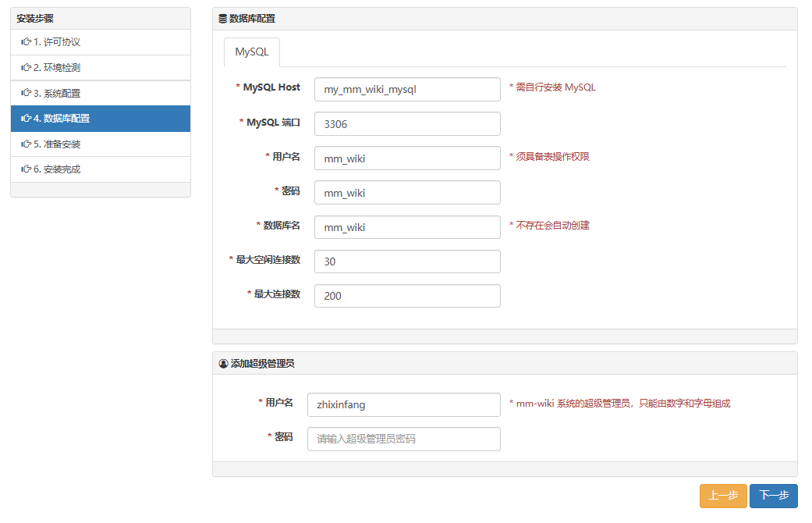The height and width of the screenshot is (523, 812).
Task: Click hand icon beside 许可协议
Action: [x=26, y=42]
